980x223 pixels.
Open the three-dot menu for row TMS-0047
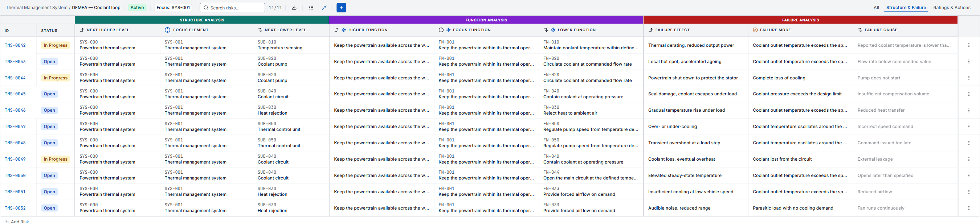click(969, 127)
